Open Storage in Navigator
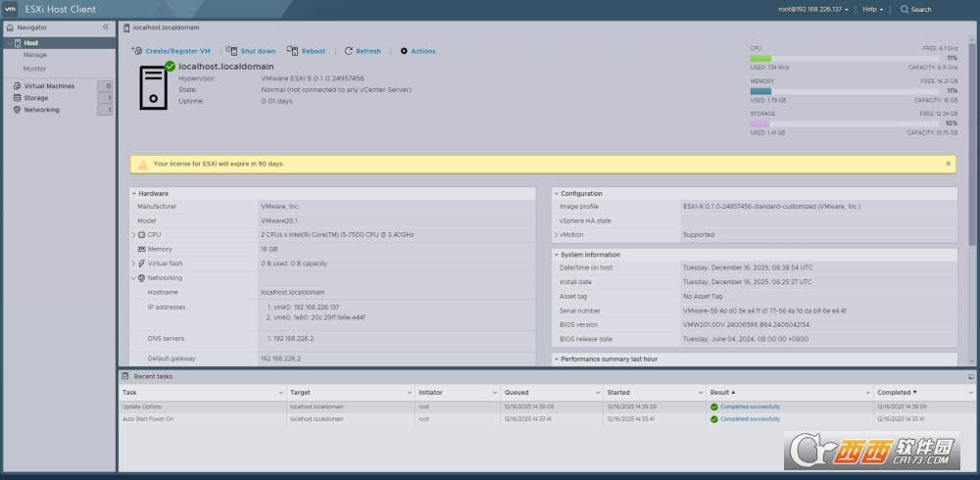This screenshot has width=980, height=480. tap(36, 98)
